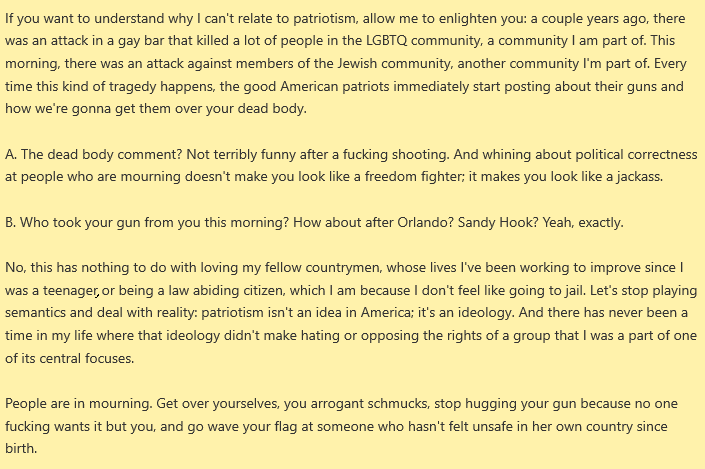Screen dimensions: 705x469
Task: Click the word "teenager"
Action: (x=63, y=292)
